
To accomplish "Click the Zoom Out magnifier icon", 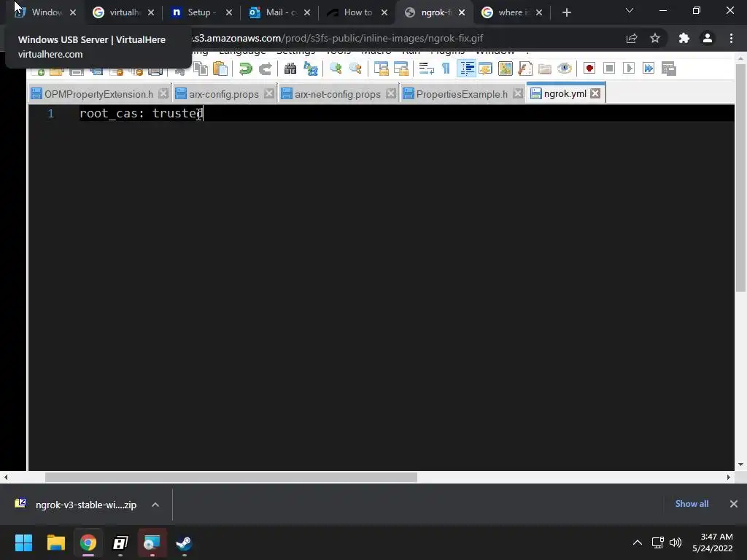I will click(x=355, y=69).
